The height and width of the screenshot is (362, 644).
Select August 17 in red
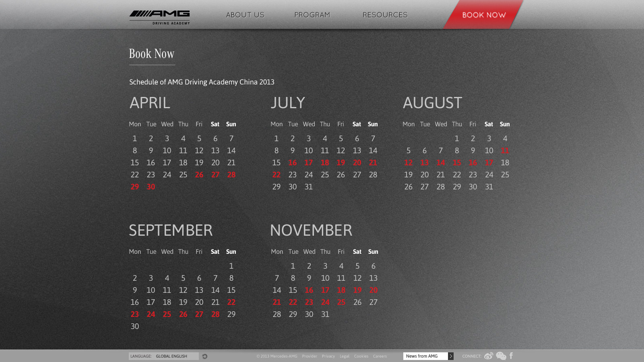point(489,162)
